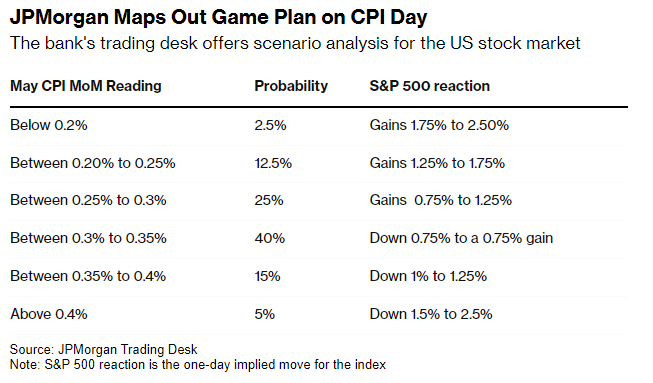Select the Below 0.2% row label

(x=49, y=125)
